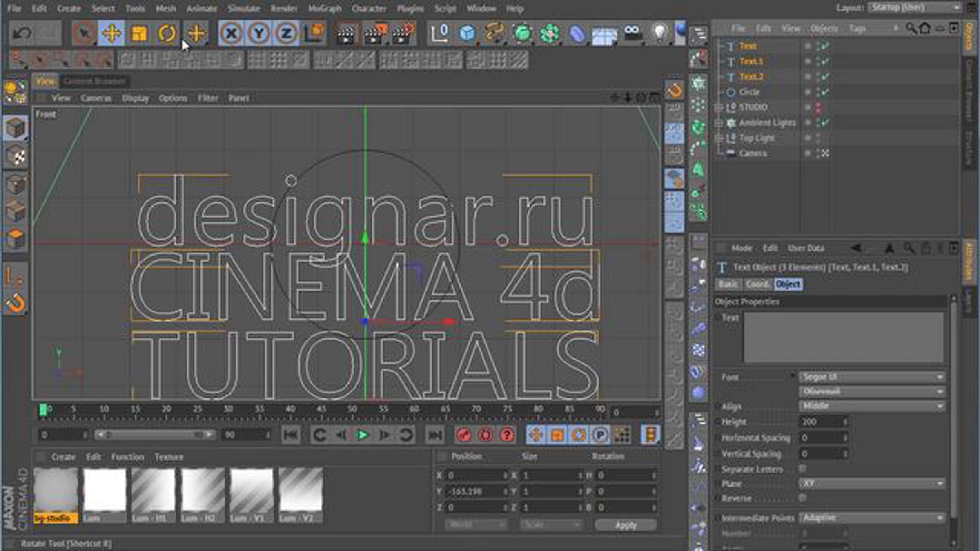Viewport: 980px width, 551px height.
Task: Select Texture mode checkered cube icon
Action: [16, 156]
